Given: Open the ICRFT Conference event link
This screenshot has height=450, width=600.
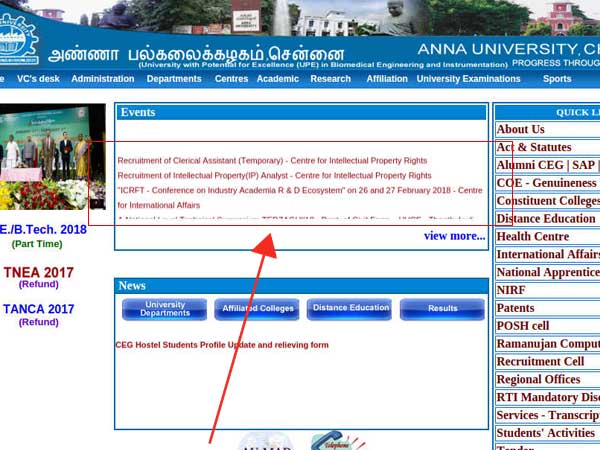Looking at the screenshot, I should click(x=300, y=198).
